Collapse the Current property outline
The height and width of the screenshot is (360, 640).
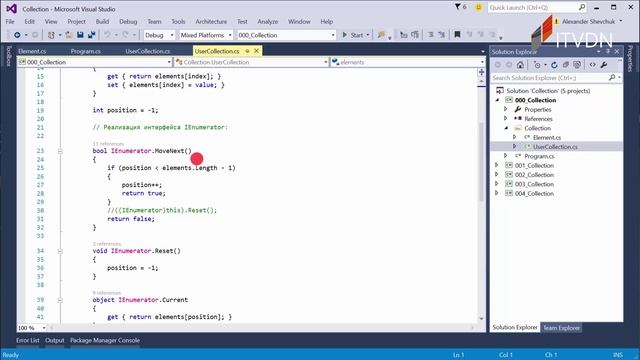[60, 300]
